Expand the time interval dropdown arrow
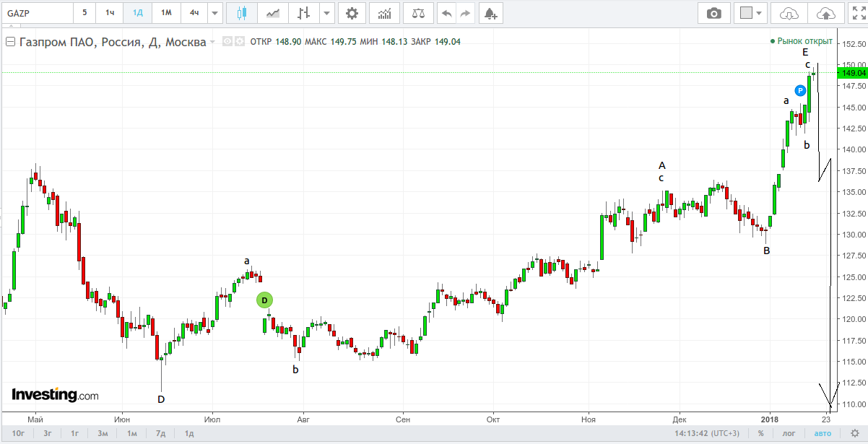The image size is (868, 444). tap(215, 13)
